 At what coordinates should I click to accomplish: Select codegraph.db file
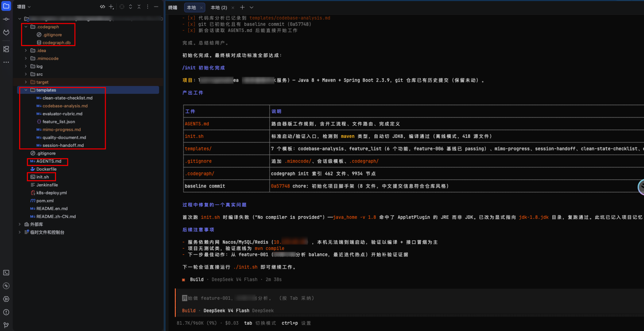[x=54, y=43]
